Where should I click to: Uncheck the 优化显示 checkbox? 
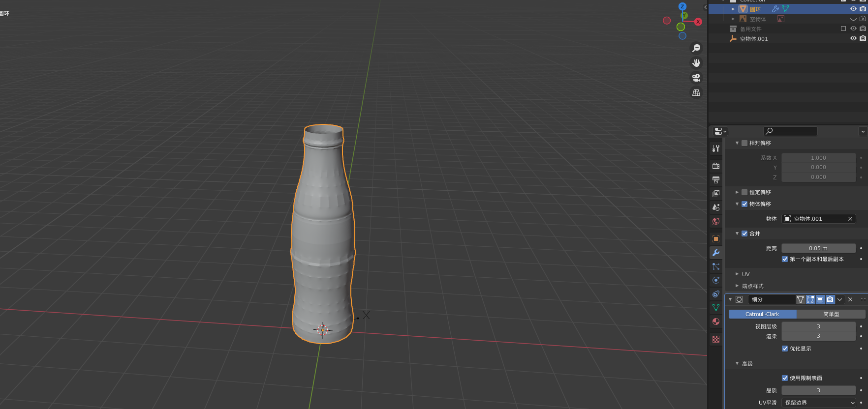pos(785,349)
